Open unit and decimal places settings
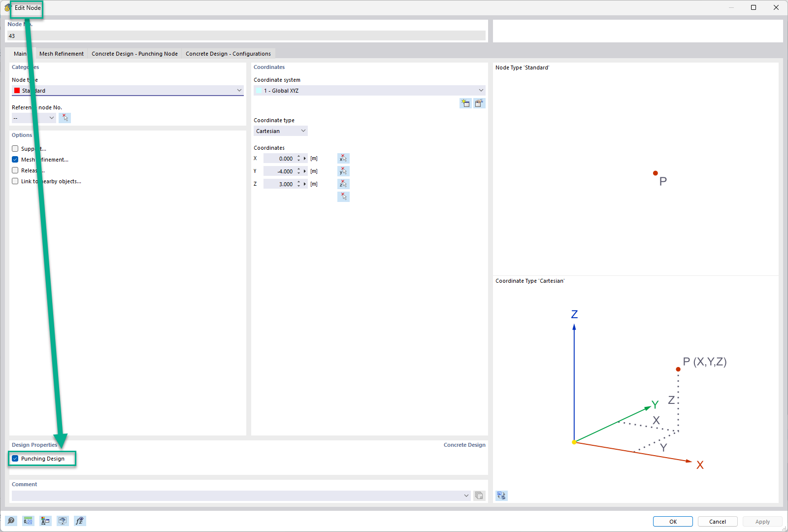Viewport: 788px width, 532px height. [28, 521]
